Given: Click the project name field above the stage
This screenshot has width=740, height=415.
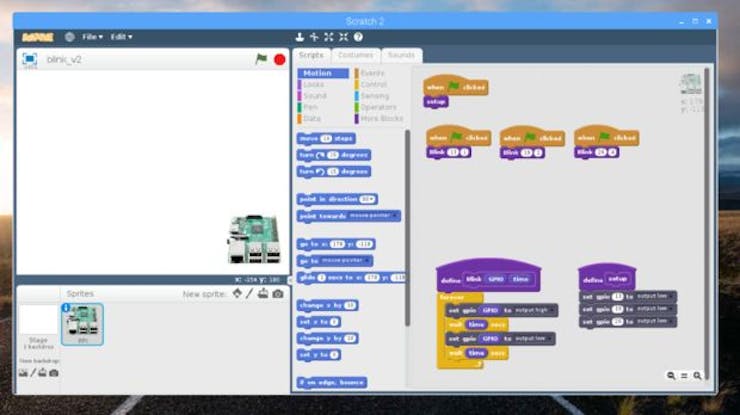Looking at the screenshot, I should click(x=64, y=59).
